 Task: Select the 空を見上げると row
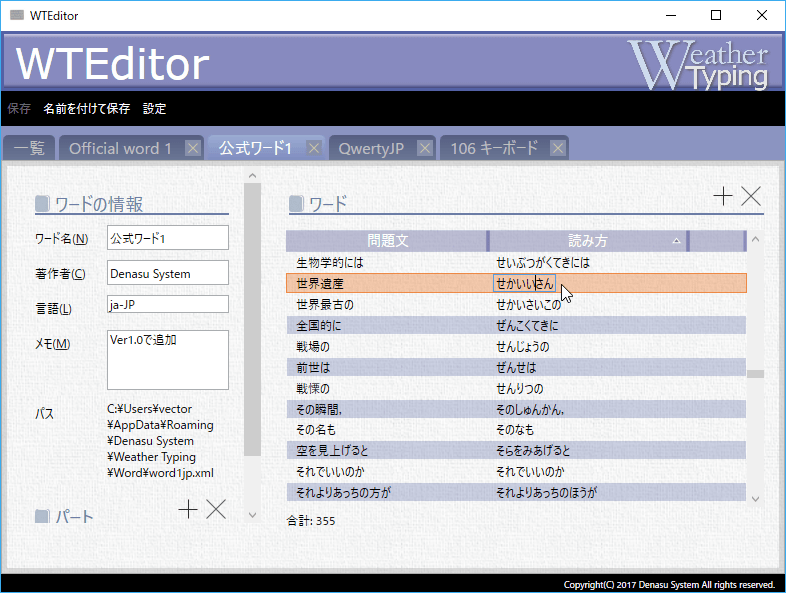(x=516, y=450)
